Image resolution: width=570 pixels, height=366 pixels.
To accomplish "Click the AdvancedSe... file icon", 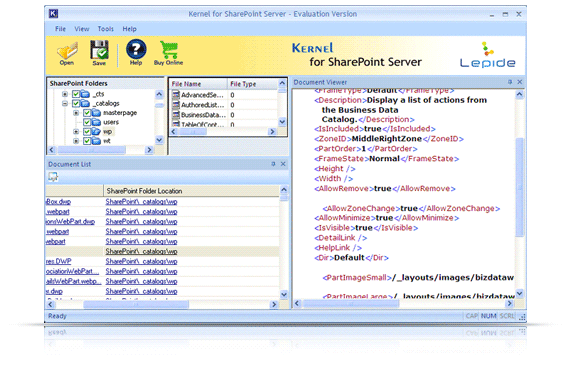I will tap(176, 95).
